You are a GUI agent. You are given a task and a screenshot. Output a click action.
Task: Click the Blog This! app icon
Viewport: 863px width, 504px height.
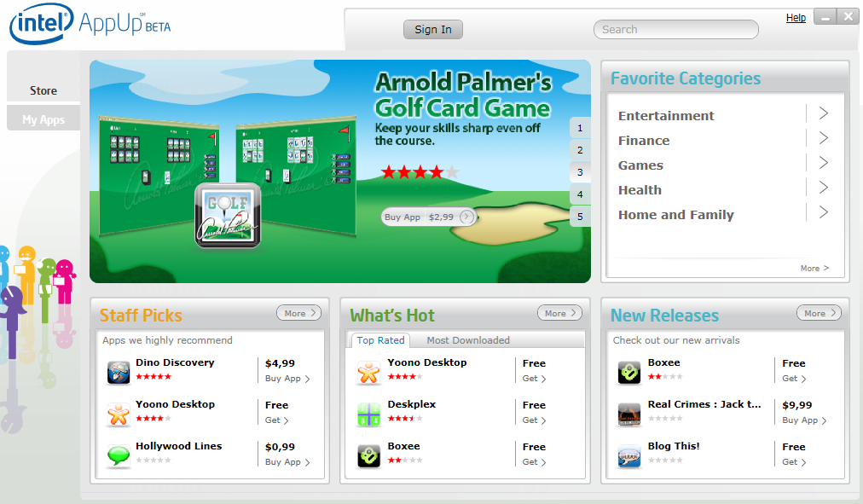click(x=629, y=455)
